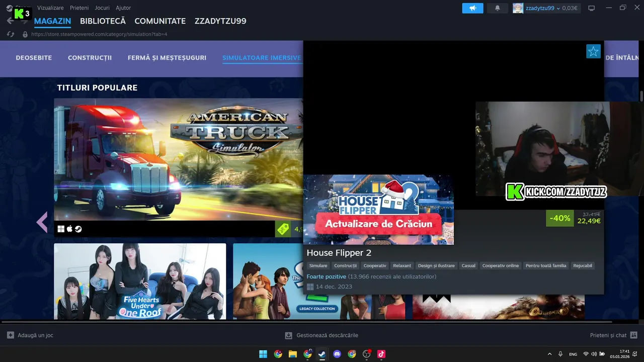Select the FERMĂ ȘI MEȘTEȘUGURI category tab
The image size is (644, 362).
pos(167,58)
